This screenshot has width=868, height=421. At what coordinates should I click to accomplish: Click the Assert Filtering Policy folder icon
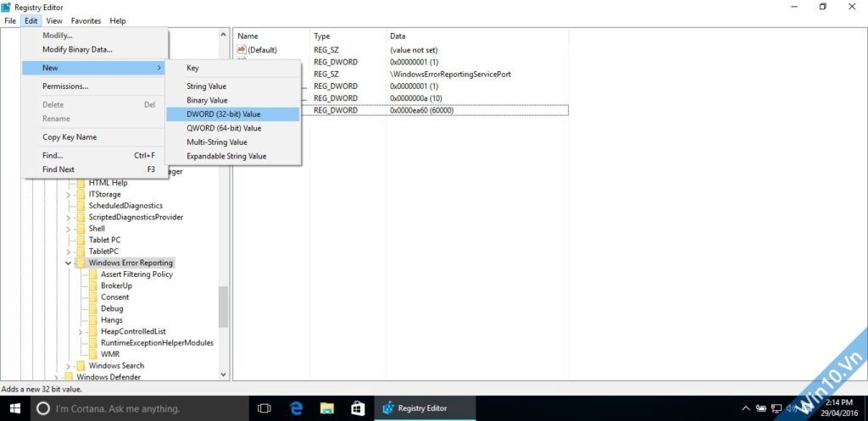(93, 274)
